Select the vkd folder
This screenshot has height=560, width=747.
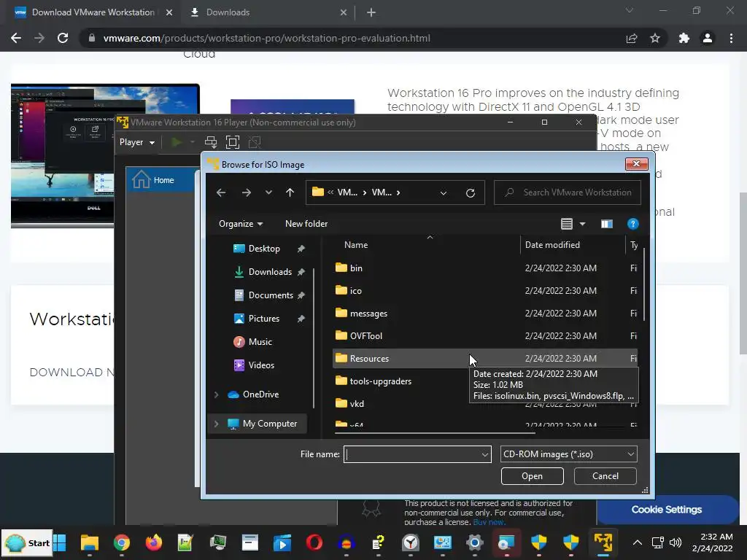click(x=357, y=404)
